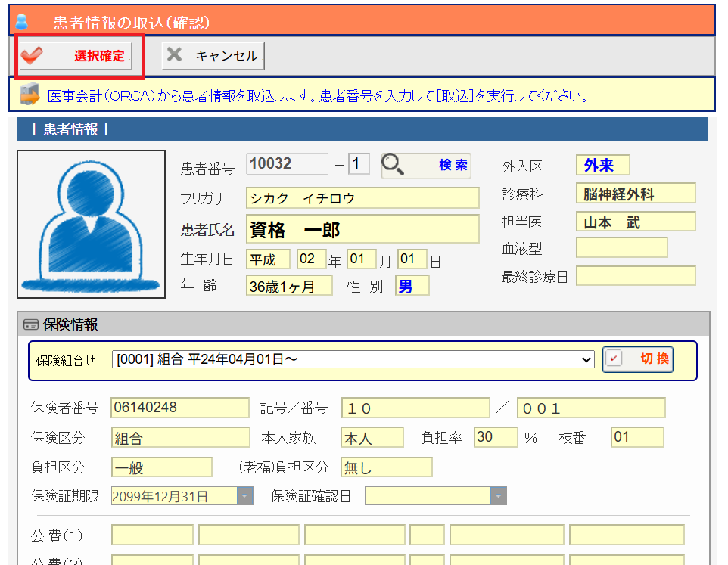Click the patient silhouette photo

[x=91, y=224]
